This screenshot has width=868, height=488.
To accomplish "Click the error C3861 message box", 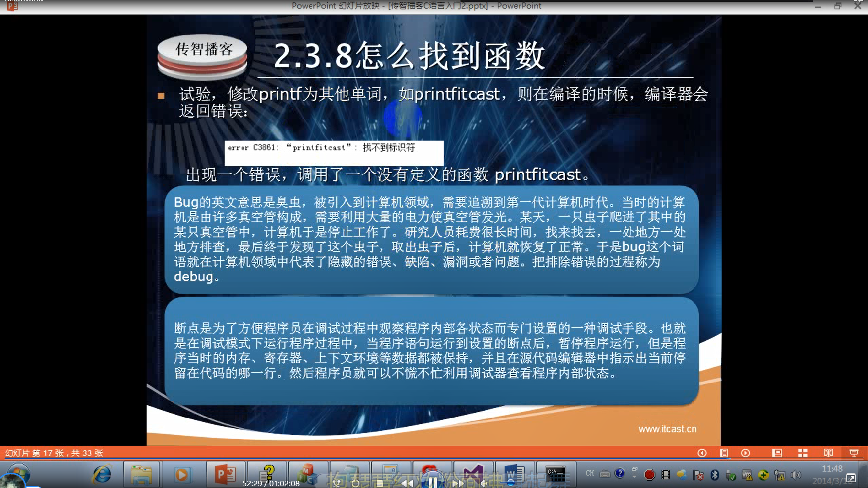I will pos(334,153).
